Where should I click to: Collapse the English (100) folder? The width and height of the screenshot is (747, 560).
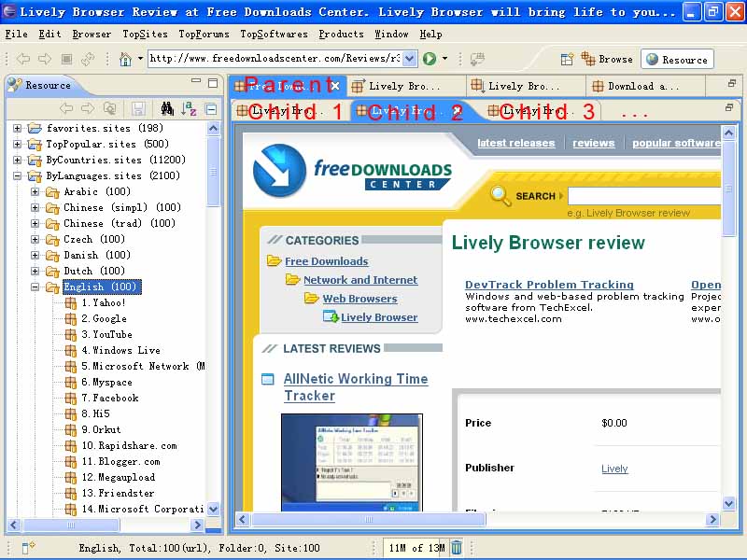(x=35, y=287)
